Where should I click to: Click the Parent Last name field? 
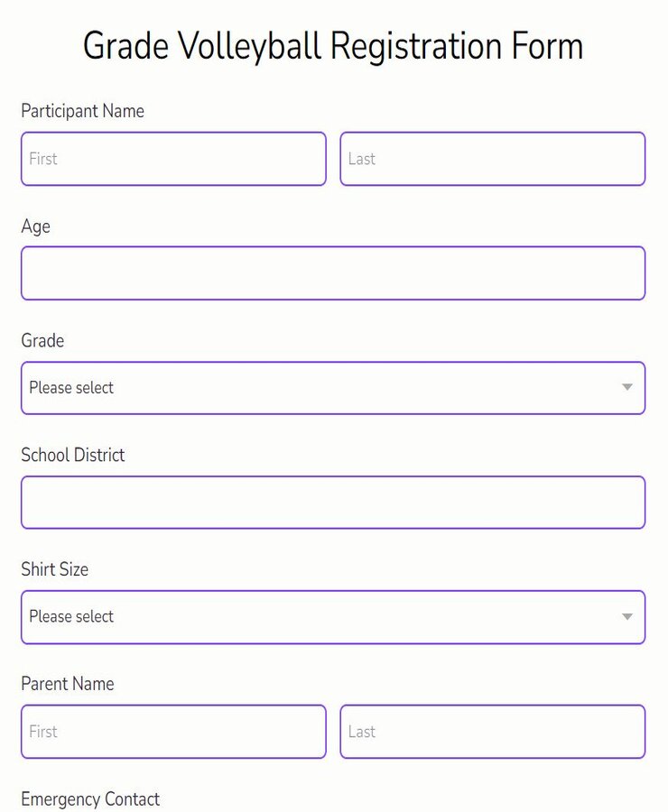pyautogui.click(x=493, y=732)
